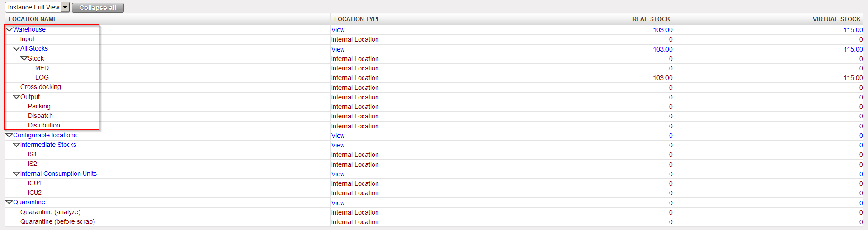This screenshot has width=868, height=230.
Task: Collapse the Quarantine node
Action: (9, 202)
